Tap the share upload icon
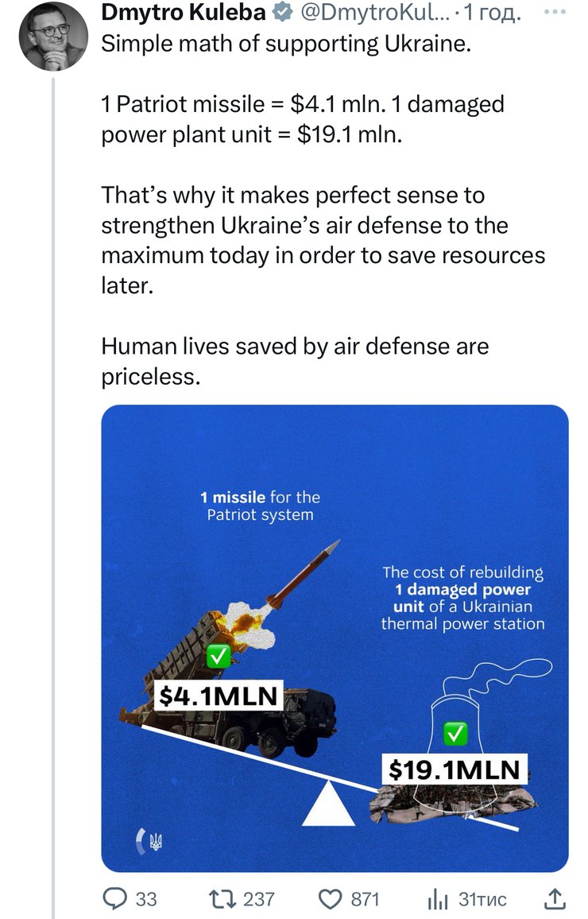The height and width of the screenshot is (919, 588). click(x=555, y=899)
